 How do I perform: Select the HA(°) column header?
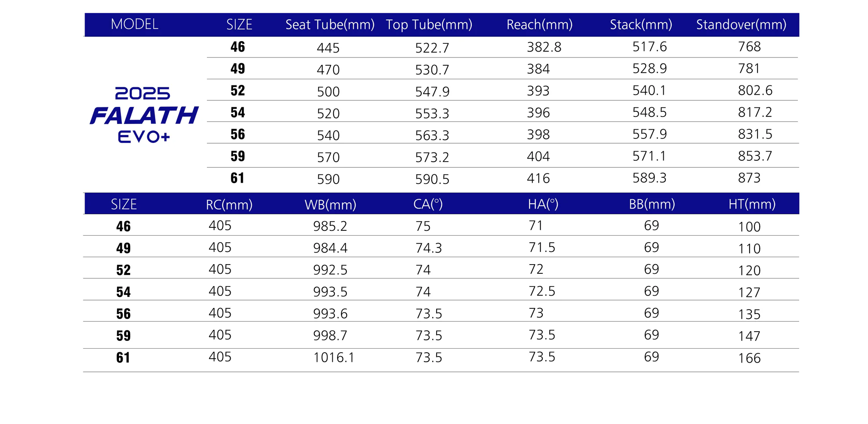(x=543, y=204)
